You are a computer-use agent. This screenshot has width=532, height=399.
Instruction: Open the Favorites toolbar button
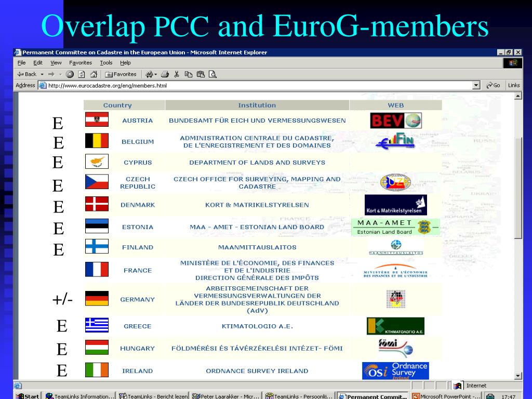tap(121, 74)
